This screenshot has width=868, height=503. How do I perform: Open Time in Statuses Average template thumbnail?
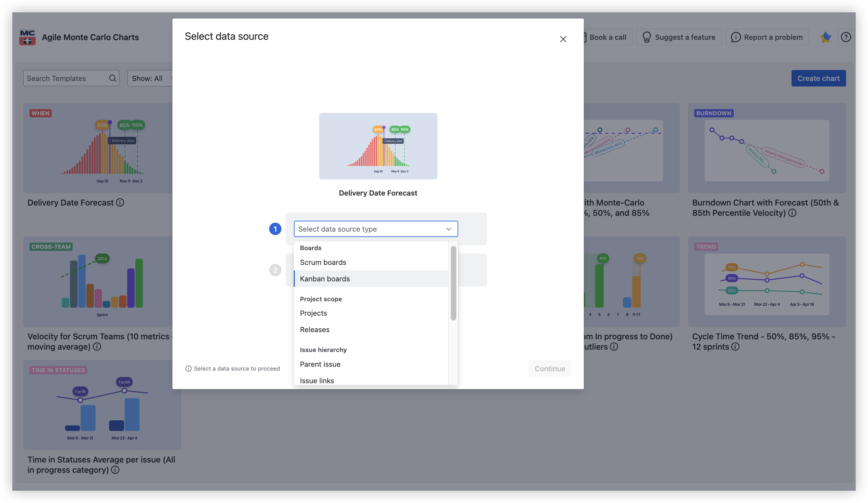pyautogui.click(x=102, y=405)
